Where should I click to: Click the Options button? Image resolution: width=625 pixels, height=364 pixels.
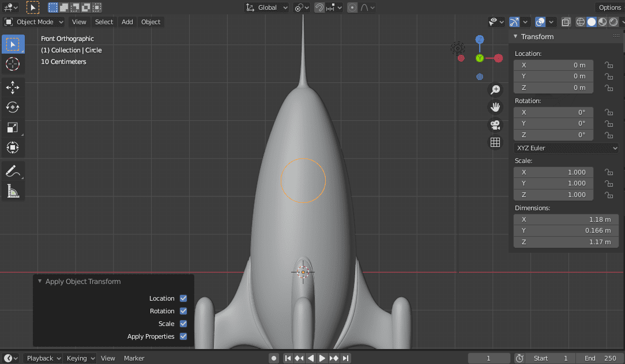[x=609, y=7]
